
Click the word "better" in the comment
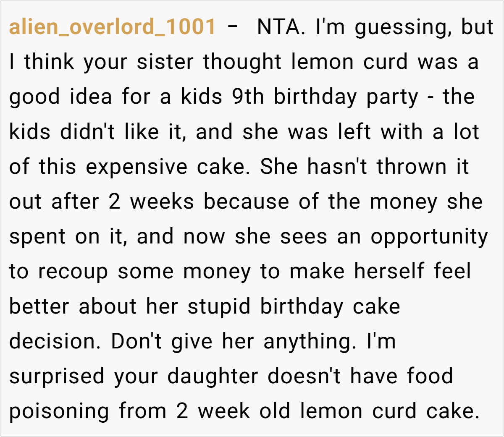click(x=39, y=306)
